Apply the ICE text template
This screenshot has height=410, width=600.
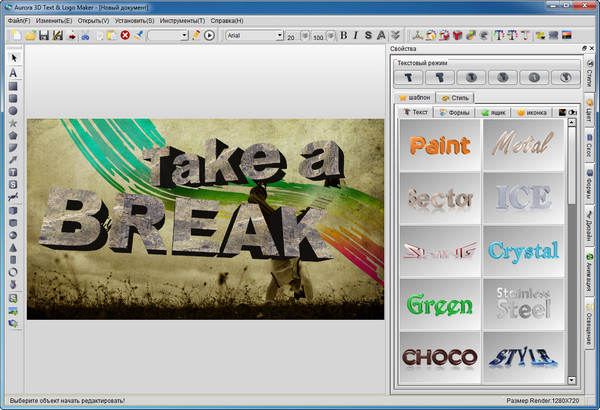click(x=523, y=198)
